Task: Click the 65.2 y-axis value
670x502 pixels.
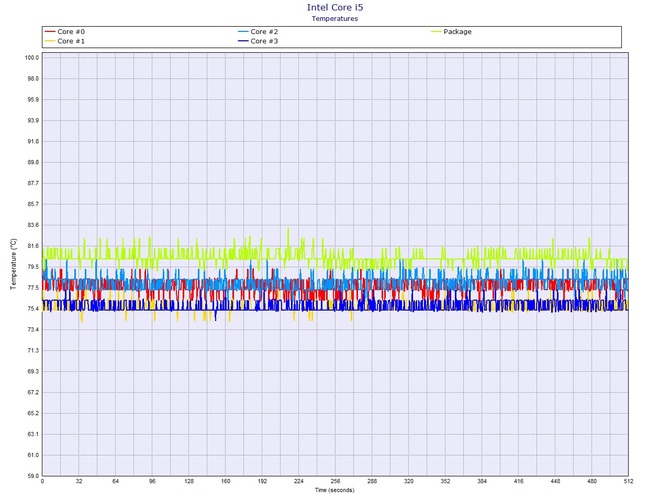Action: point(33,413)
